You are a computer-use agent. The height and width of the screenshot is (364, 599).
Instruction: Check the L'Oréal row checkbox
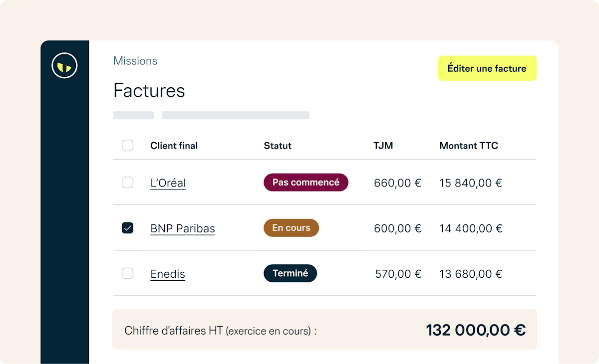128,182
